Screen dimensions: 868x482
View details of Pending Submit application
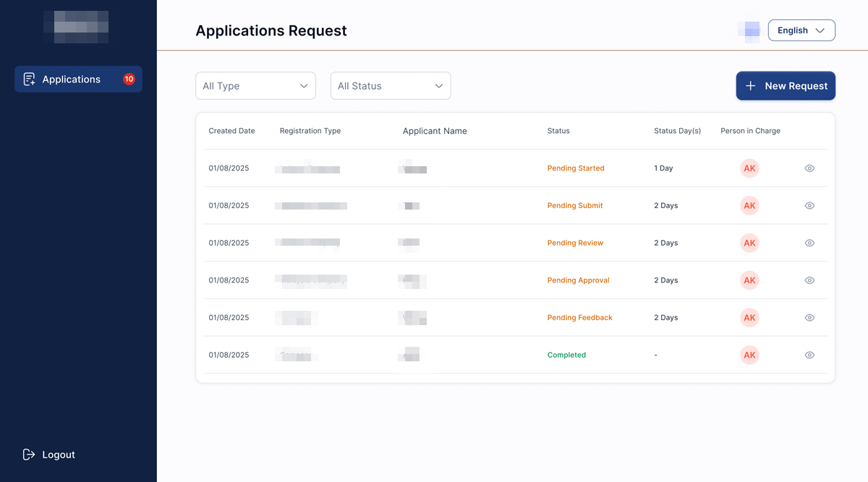coord(809,206)
